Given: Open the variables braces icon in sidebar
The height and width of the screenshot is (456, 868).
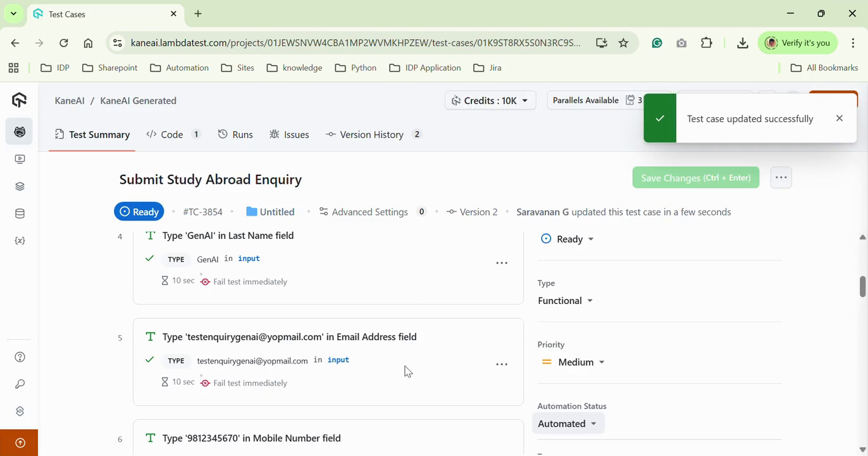Looking at the screenshot, I should pyautogui.click(x=20, y=241).
